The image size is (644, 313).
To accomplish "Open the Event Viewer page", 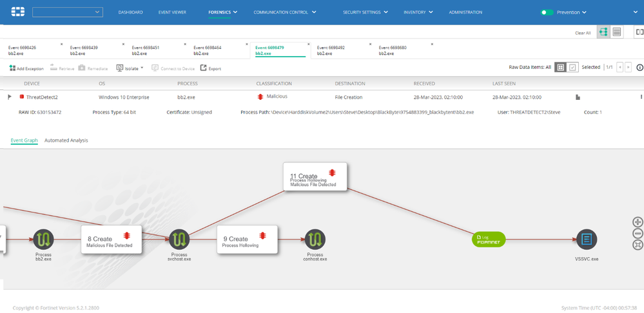I will click(x=172, y=12).
